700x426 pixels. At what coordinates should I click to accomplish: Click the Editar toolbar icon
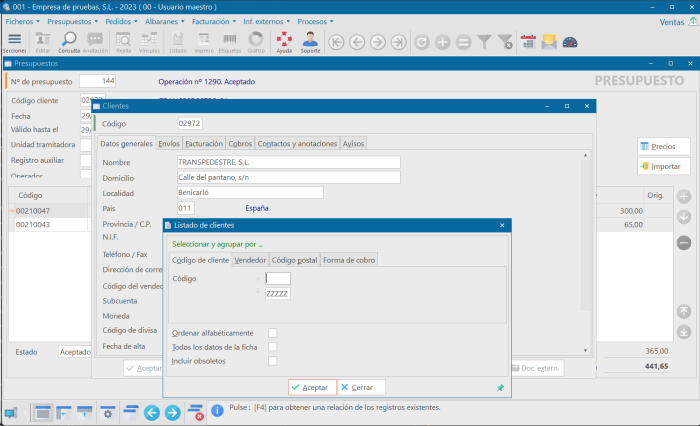(x=43, y=42)
